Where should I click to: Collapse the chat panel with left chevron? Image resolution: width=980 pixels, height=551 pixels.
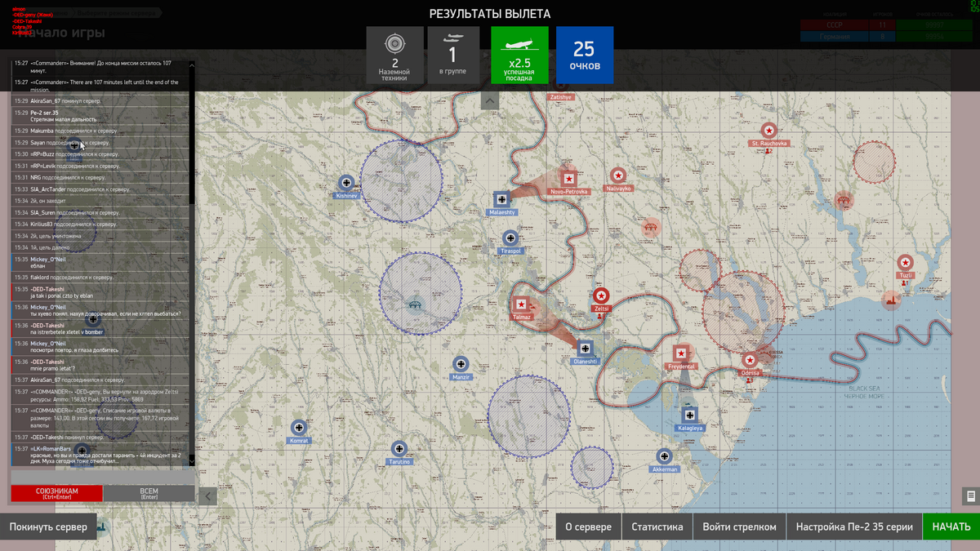tap(207, 495)
